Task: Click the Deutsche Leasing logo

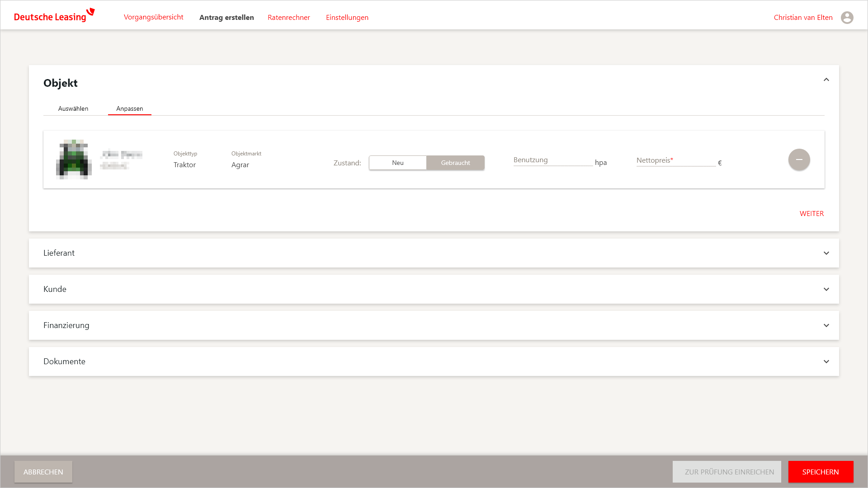Action: [54, 16]
